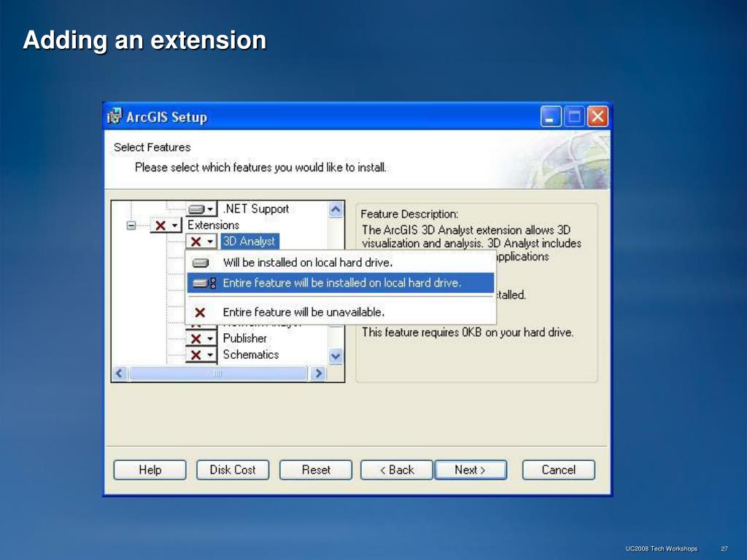
Task: Open the Help button
Action: point(150,470)
